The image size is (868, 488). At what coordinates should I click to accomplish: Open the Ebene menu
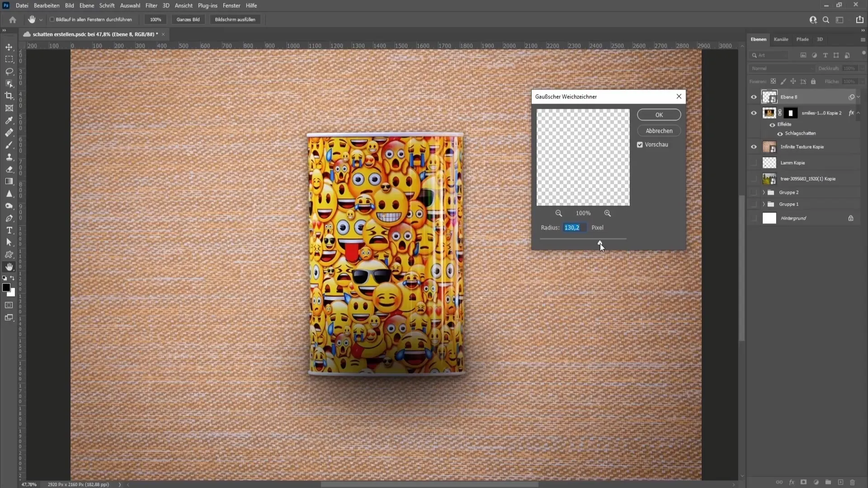(86, 5)
